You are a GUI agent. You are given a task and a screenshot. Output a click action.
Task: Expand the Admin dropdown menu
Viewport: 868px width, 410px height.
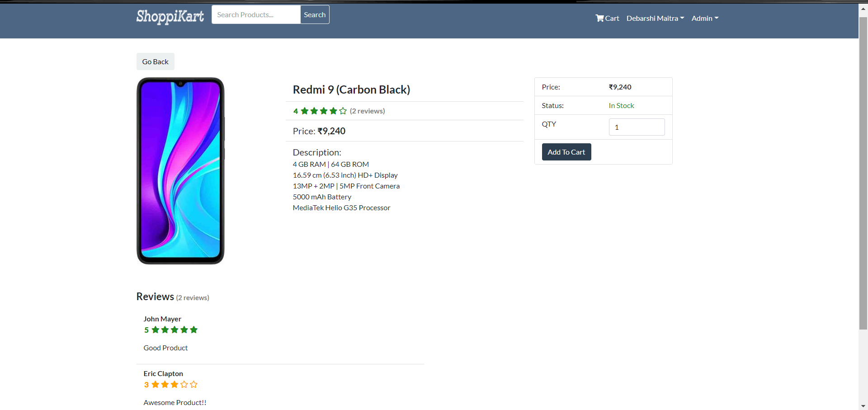pos(705,18)
